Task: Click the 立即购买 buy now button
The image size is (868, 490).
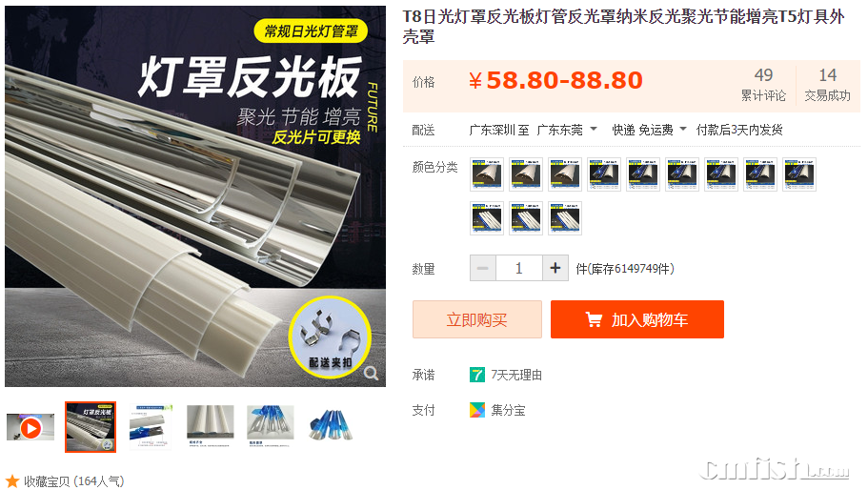Action: coord(477,319)
